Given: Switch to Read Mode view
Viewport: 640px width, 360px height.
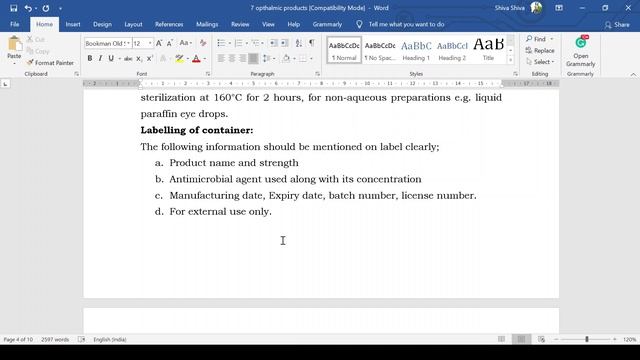Looking at the screenshot, I should pos(501,339).
